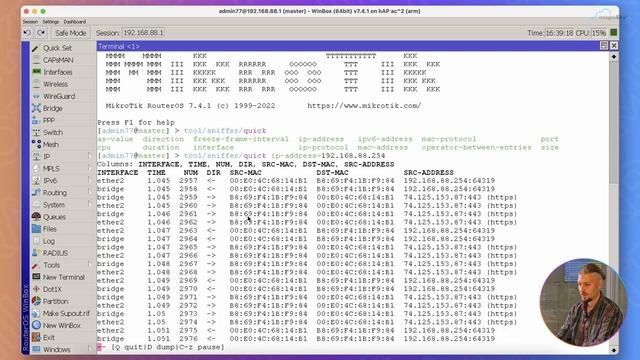Click the 'MikroTik RouterOS 7.4.1' banner text
The width and height of the screenshot is (640, 360).
click(158, 106)
